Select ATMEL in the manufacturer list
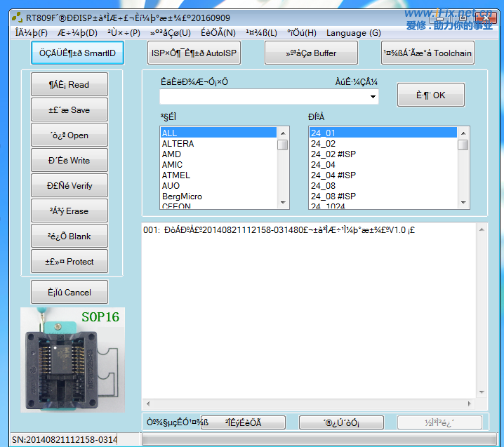The width and height of the screenshot is (504, 447). click(175, 175)
